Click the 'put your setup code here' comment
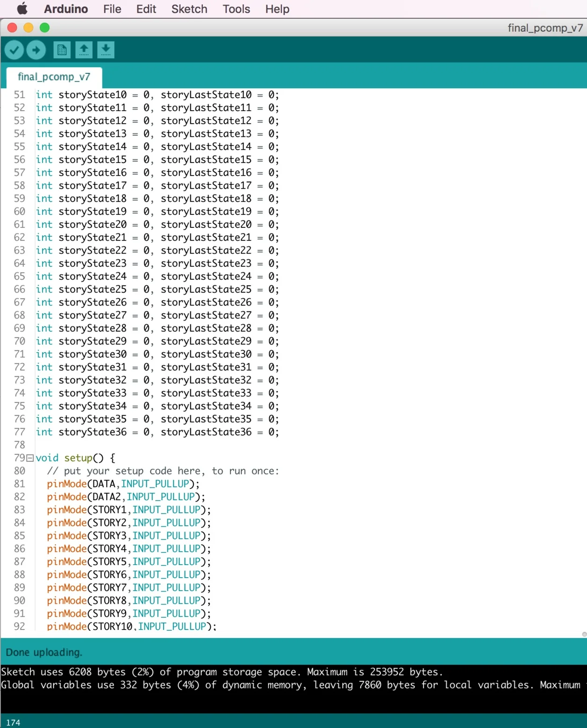Viewport: 587px width, 728px height. [163, 471]
